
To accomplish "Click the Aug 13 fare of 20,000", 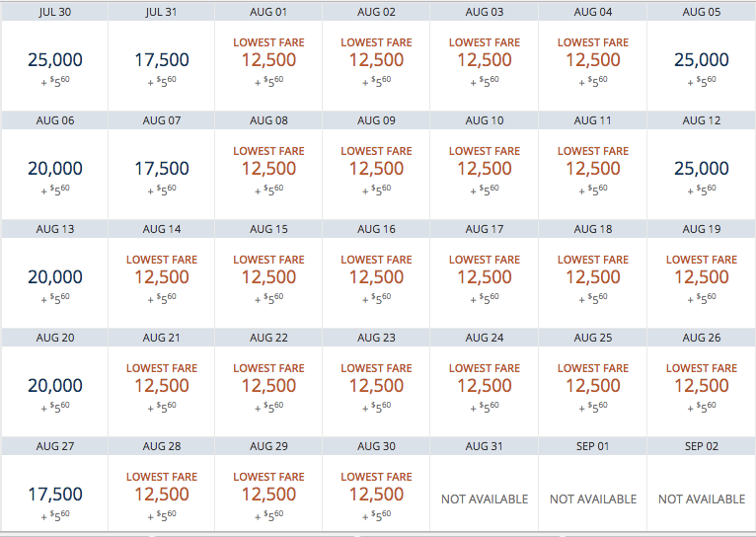I will (x=55, y=282).
